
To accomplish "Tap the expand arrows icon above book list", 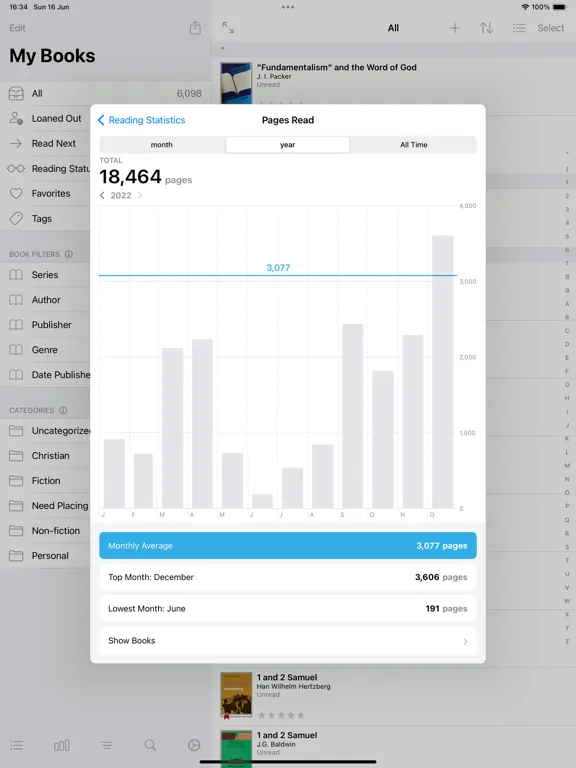I will point(228,27).
